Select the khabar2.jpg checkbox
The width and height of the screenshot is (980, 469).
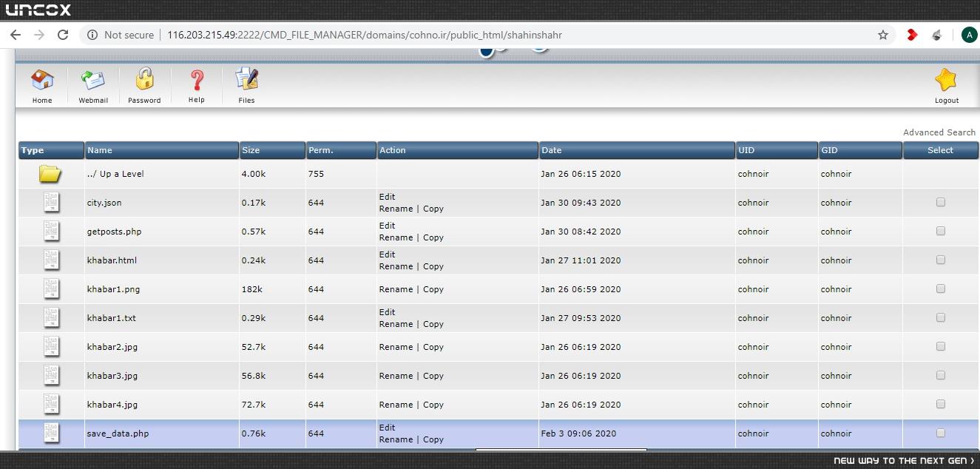pos(941,346)
